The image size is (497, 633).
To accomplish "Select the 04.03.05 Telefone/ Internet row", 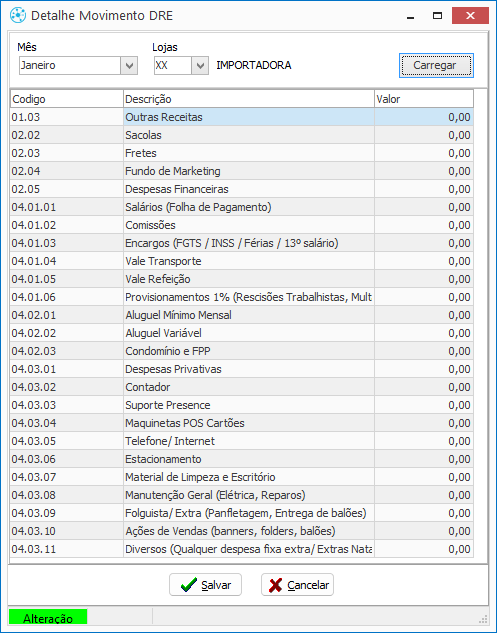I will (242, 441).
